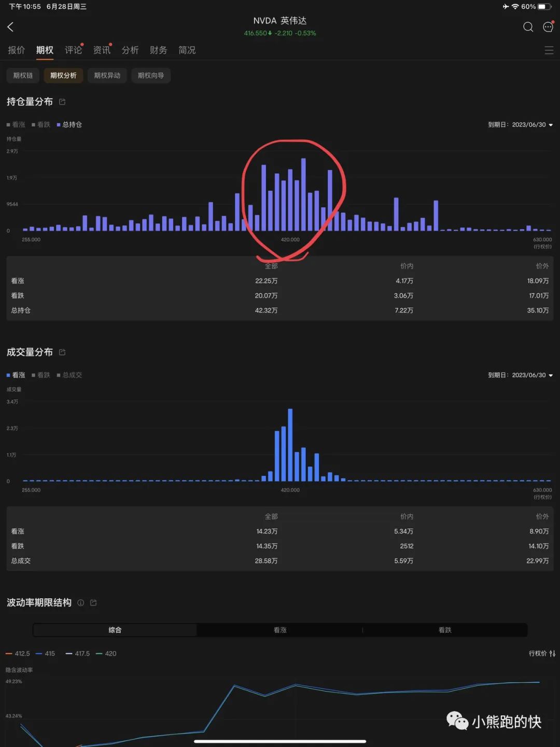Tap the 行权价 filter icon

point(553,654)
